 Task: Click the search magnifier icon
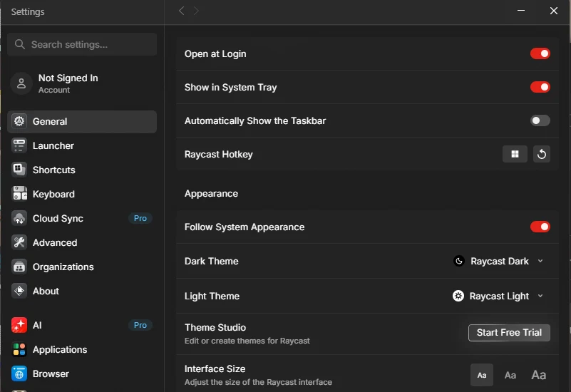tap(20, 44)
